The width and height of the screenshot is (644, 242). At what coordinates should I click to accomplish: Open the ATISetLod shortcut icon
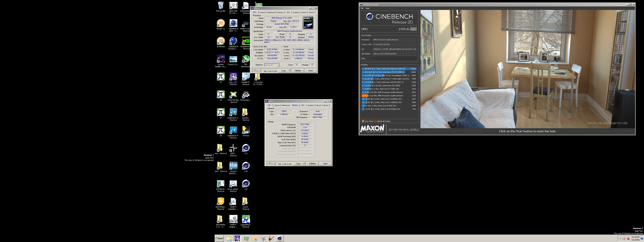[x=221, y=186]
